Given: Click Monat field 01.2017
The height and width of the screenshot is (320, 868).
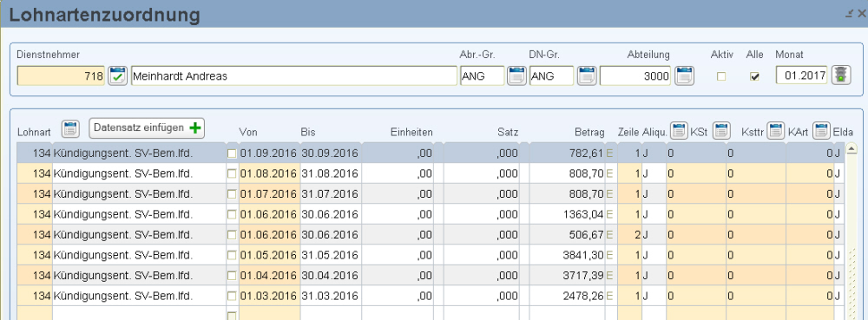Looking at the screenshot, I should (801, 75).
